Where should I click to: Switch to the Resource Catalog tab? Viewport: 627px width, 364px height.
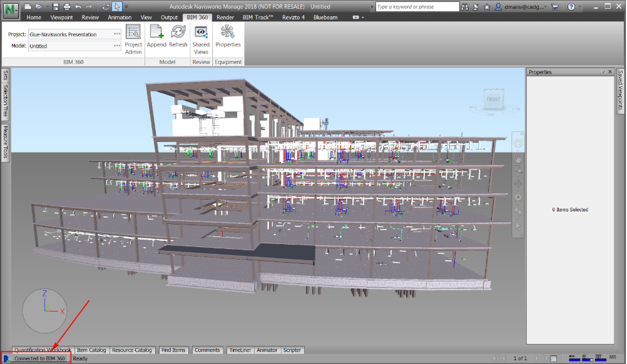tap(132, 350)
